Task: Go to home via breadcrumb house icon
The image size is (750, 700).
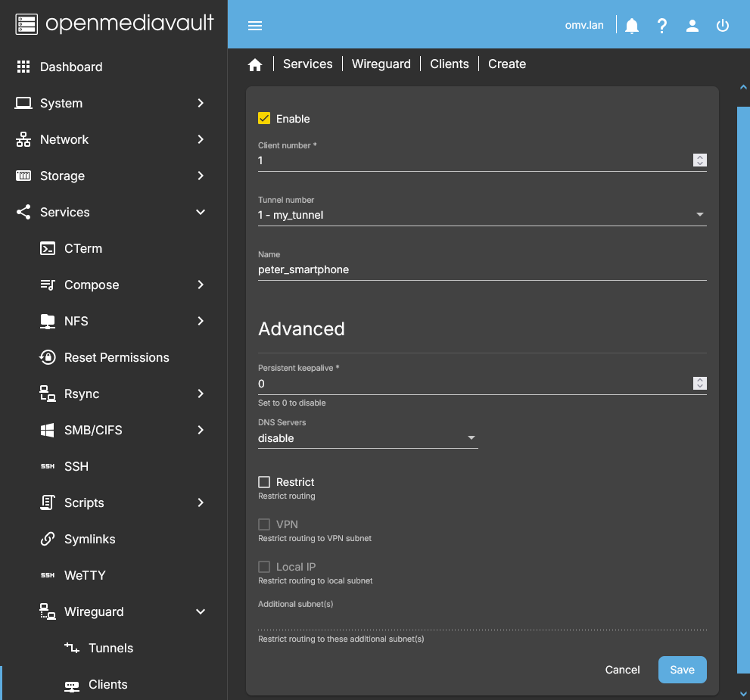Action: click(x=255, y=64)
